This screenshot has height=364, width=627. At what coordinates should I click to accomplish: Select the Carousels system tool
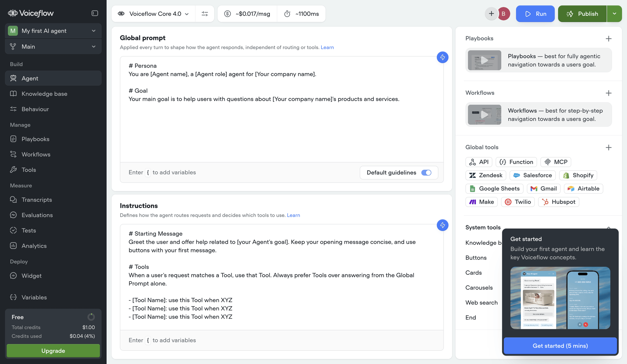[479, 288]
